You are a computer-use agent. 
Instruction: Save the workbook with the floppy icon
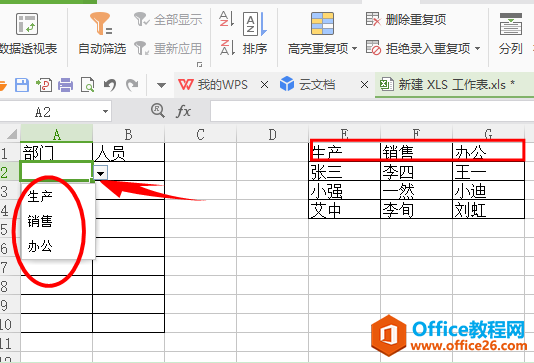[22, 85]
